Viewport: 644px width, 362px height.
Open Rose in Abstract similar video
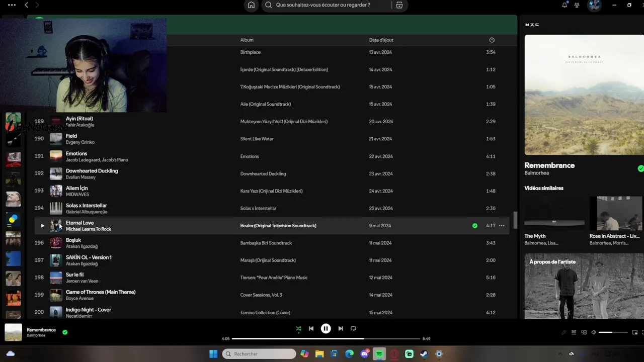(617, 221)
